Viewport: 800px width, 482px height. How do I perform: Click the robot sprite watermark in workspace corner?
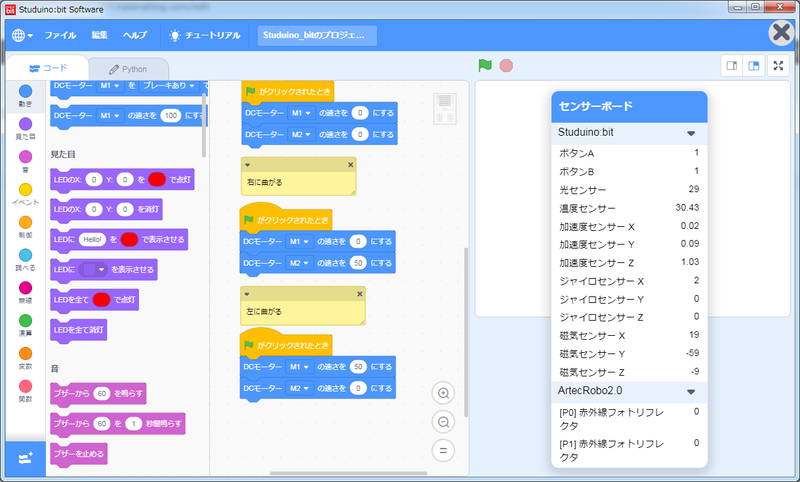tap(445, 109)
